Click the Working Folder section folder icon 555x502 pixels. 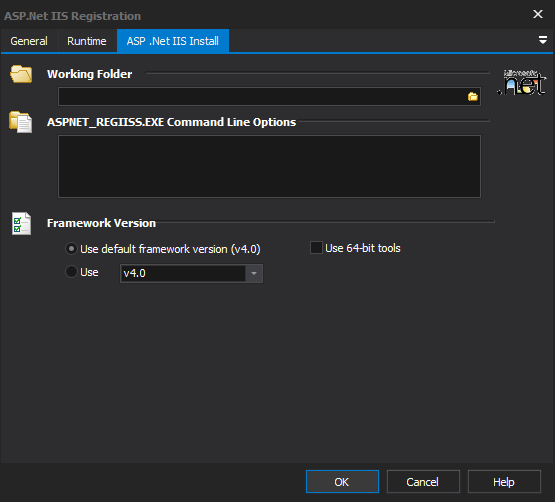pos(21,74)
